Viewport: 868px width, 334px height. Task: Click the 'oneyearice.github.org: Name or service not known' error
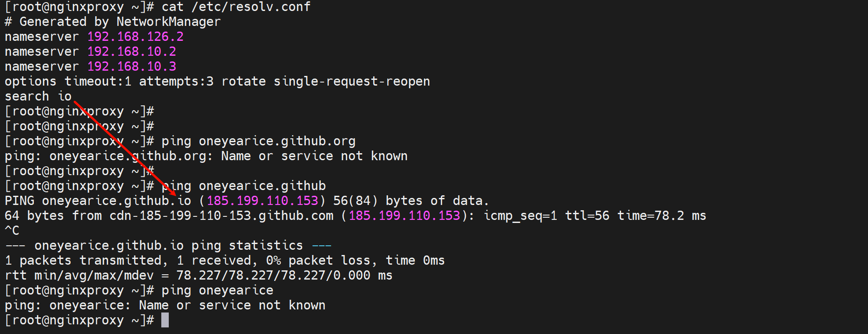point(229,156)
